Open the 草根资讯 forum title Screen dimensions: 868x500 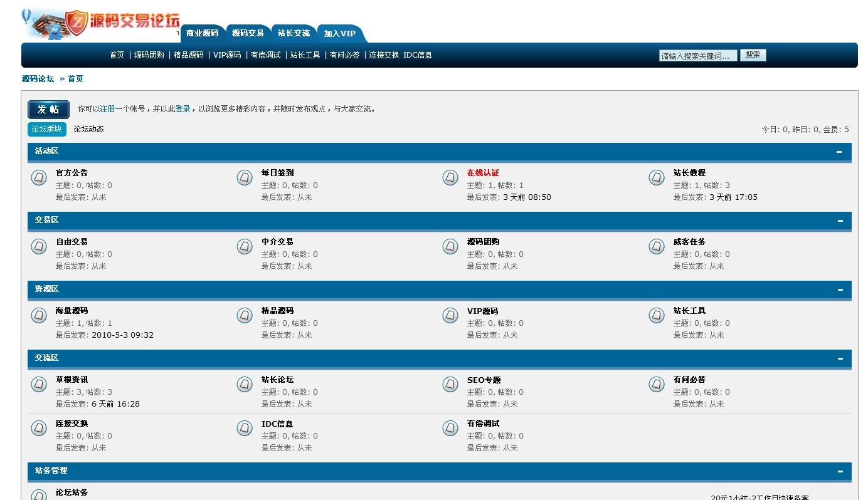(x=71, y=380)
